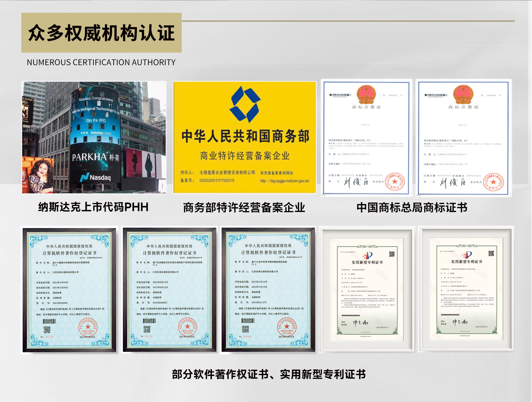Click the barcode on certificate 2021SR2206930
This screenshot has width=532, height=402.
(49, 321)
